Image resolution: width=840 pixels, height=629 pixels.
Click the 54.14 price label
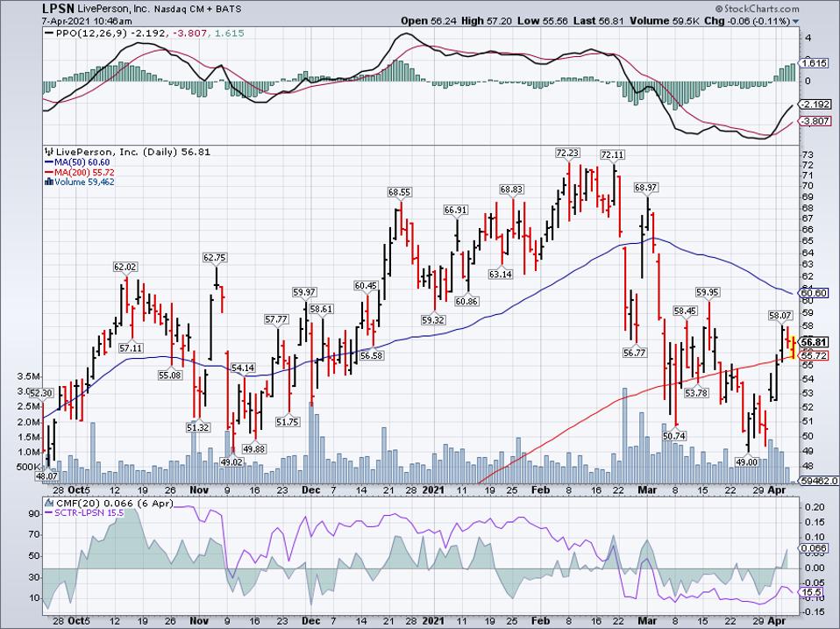point(243,368)
